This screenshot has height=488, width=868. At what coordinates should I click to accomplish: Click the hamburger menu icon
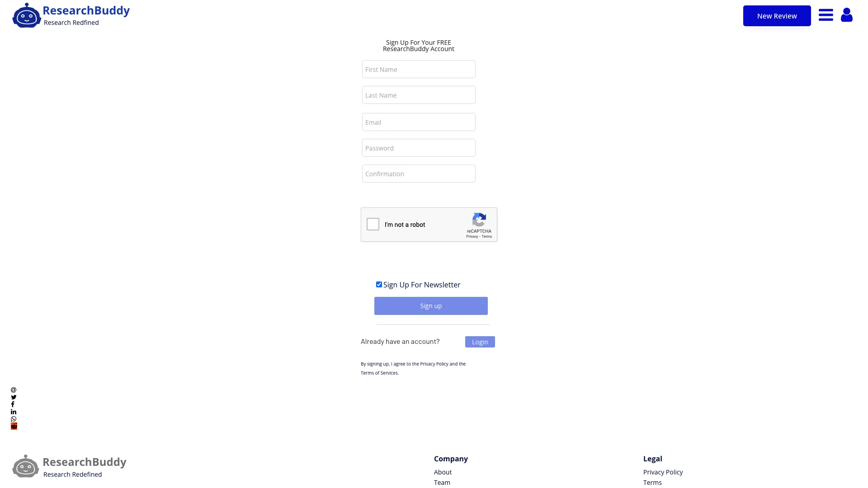826,15
